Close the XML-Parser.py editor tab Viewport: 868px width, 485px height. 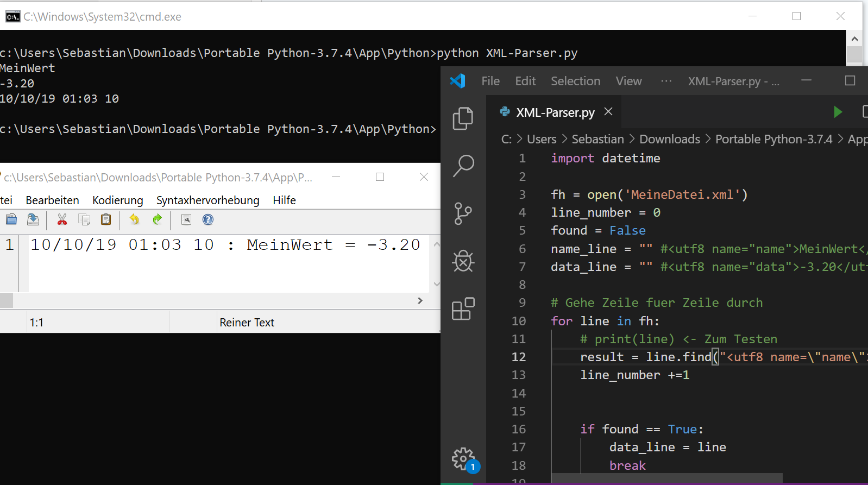click(x=608, y=111)
